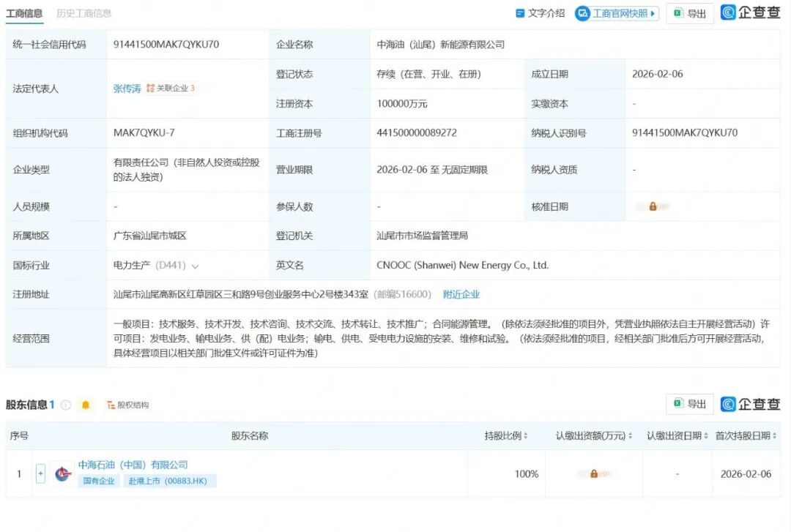Click the 国有企业 tag

[99, 481]
